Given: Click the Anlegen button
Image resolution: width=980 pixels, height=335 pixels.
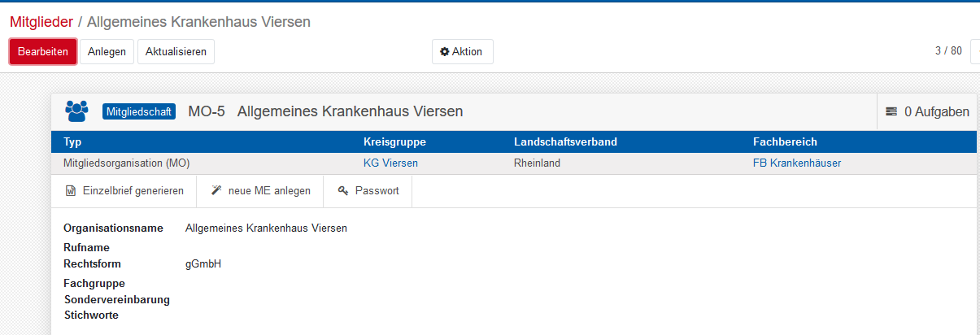Looking at the screenshot, I should (107, 51).
